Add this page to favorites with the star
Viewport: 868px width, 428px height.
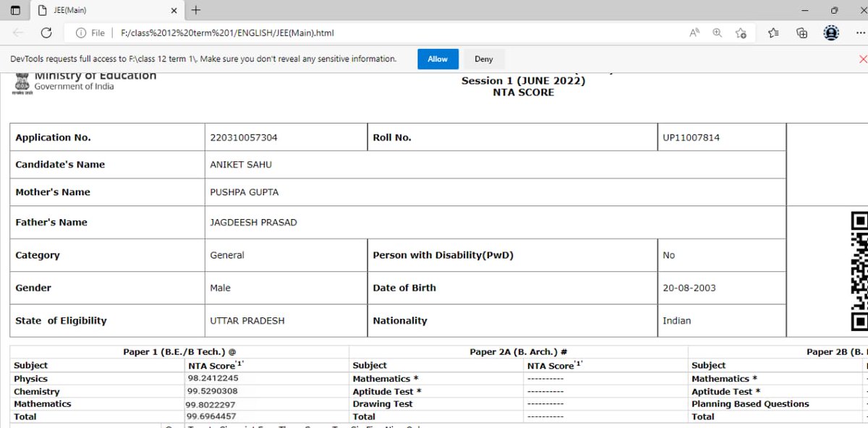pyautogui.click(x=741, y=33)
